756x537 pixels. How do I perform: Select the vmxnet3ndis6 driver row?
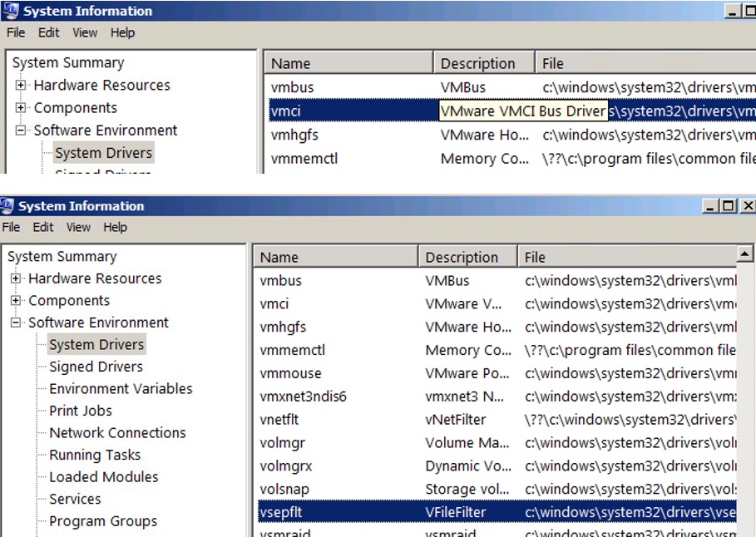coord(303,397)
